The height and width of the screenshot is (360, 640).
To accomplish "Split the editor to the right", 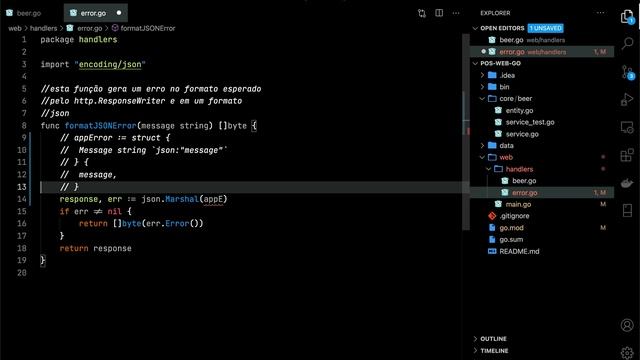I will click(x=439, y=13).
